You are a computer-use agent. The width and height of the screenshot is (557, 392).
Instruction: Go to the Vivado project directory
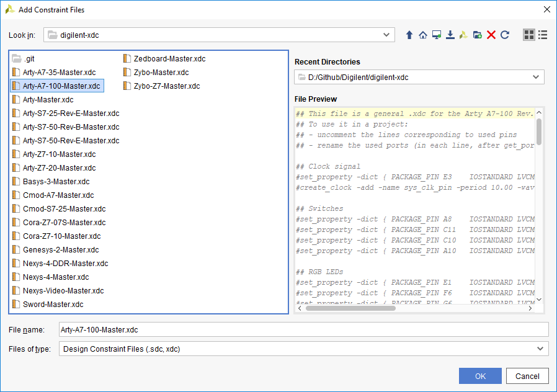pos(463,35)
